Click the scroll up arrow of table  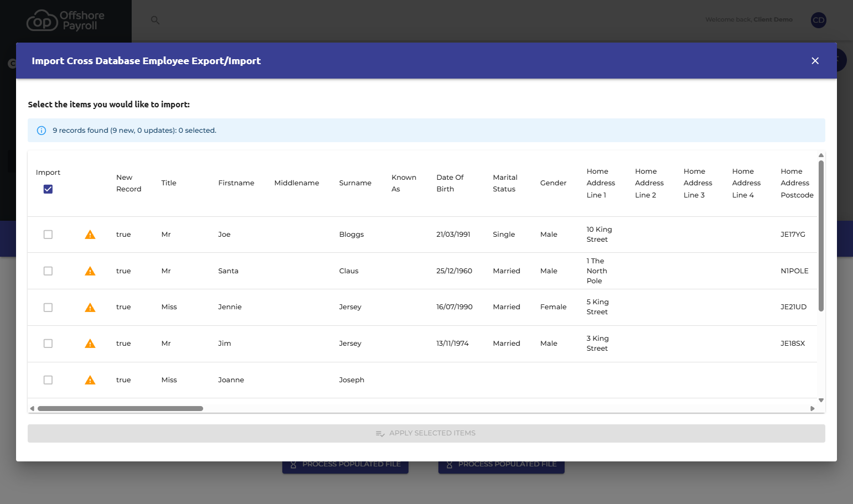click(x=821, y=155)
